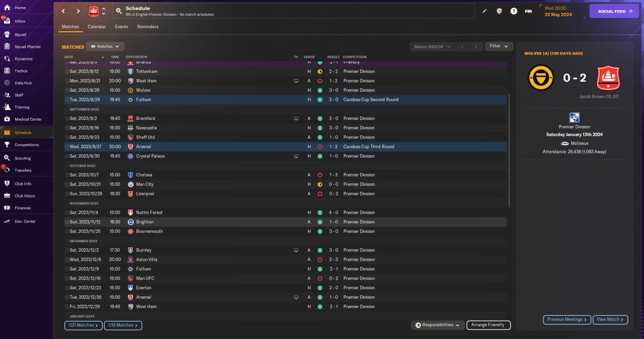Open the Club Vision page
The height and width of the screenshot is (339, 644).
coord(25,196)
